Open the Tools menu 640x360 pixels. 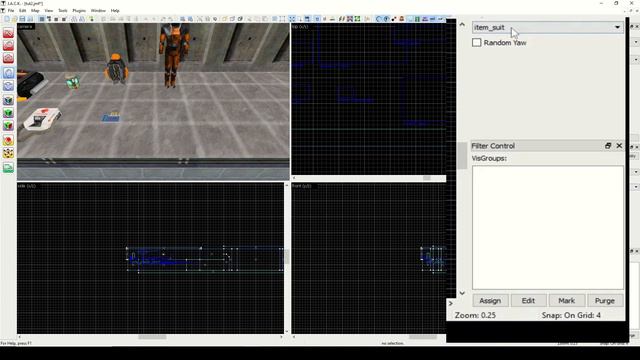63,11
